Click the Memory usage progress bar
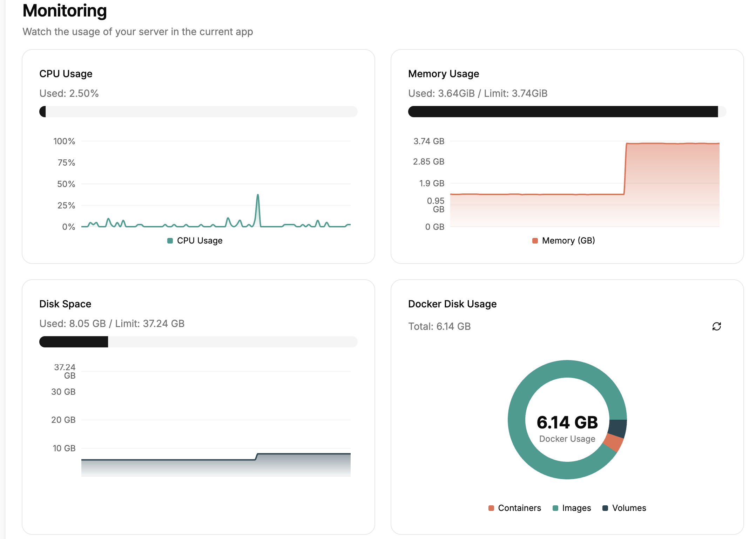 pyautogui.click(x=567, y=112)
